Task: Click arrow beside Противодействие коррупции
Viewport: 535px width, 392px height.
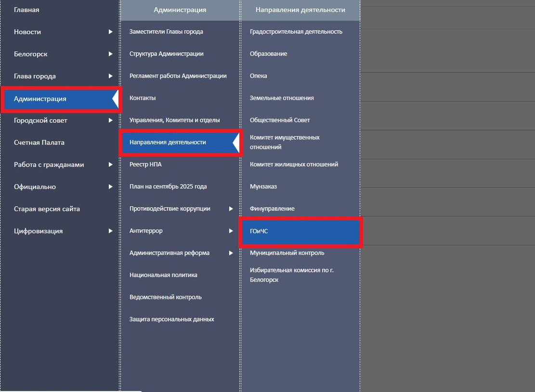Action: pos(231,209)
